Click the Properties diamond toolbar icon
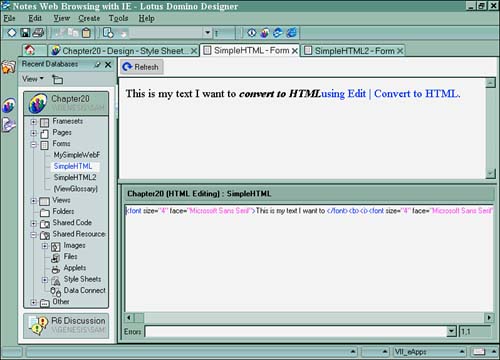 (12, 33)
